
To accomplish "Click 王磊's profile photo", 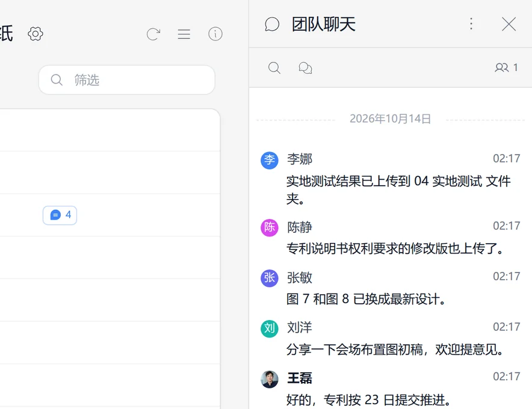I will [x=270, y=379].
